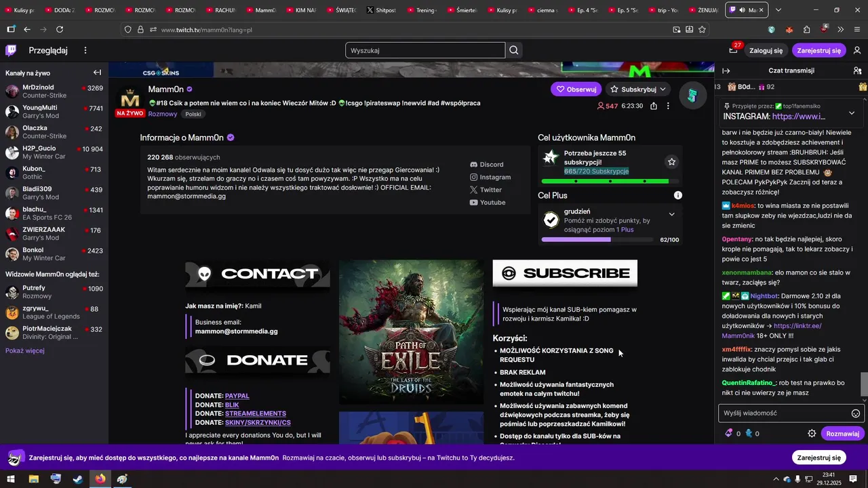The height and width of the screenshot is (488, 868).
Task: Open Path of Exile panel image
Action: (x=411, y=331)
